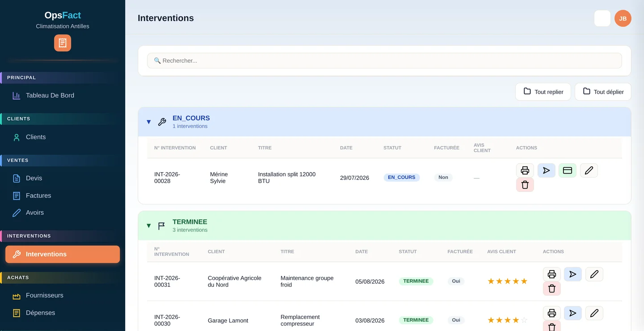Edit the Garage Lamont intervention
The width and height of the screenshot is (644, 331).
coord(594,313)
